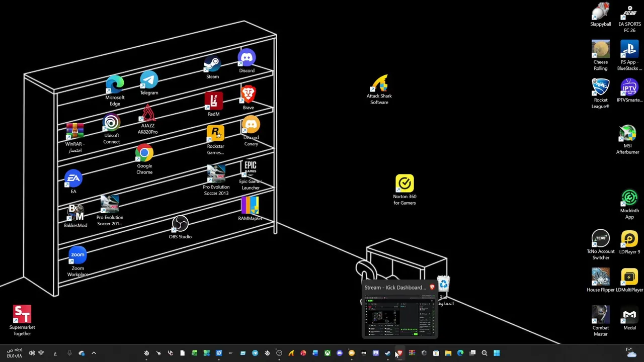Open the LDMultiPlayer shortcut
Viewport: 644px width, 362px height.
pyautogui.click(x=629, y=278)
